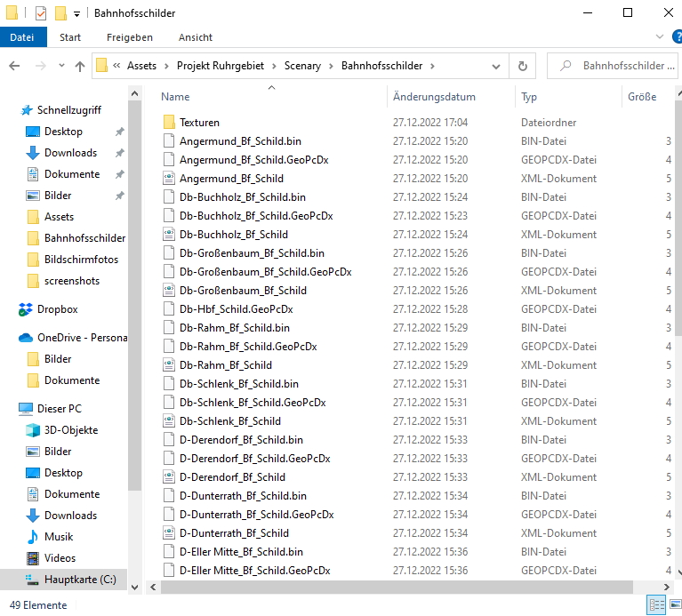Select file D-Eller Mitte_Bf_Schild.bin
682x616 pixels.
pyautogui.click(x=241, y=552)
